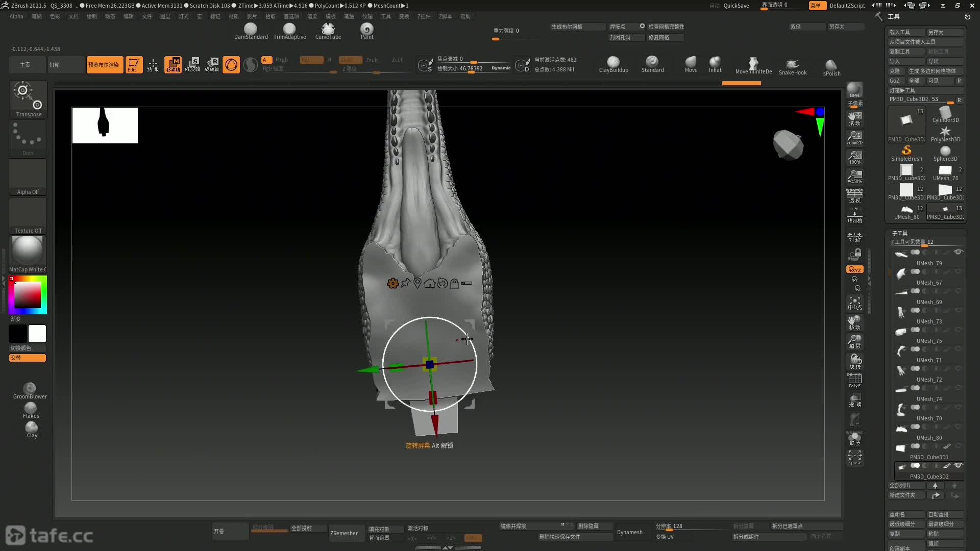The image size is (980, 551).
Task: Select the Flakes brush
Action: pos(31,410)
